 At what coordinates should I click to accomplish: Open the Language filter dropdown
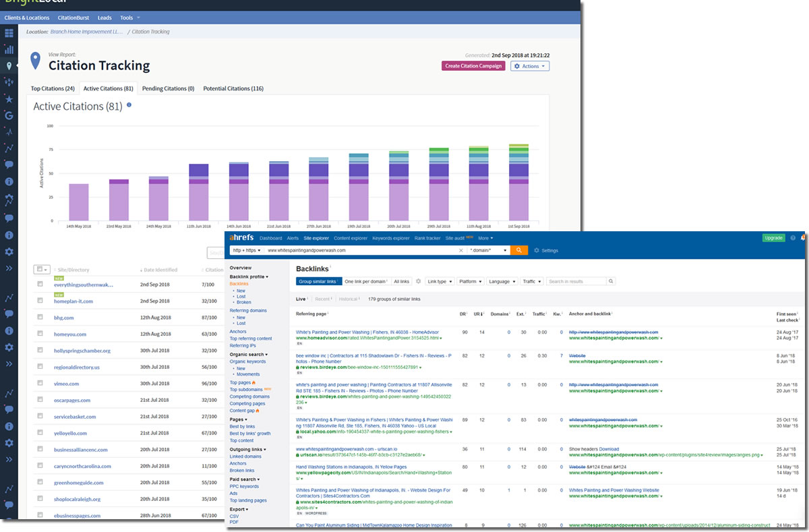point(502,281)
